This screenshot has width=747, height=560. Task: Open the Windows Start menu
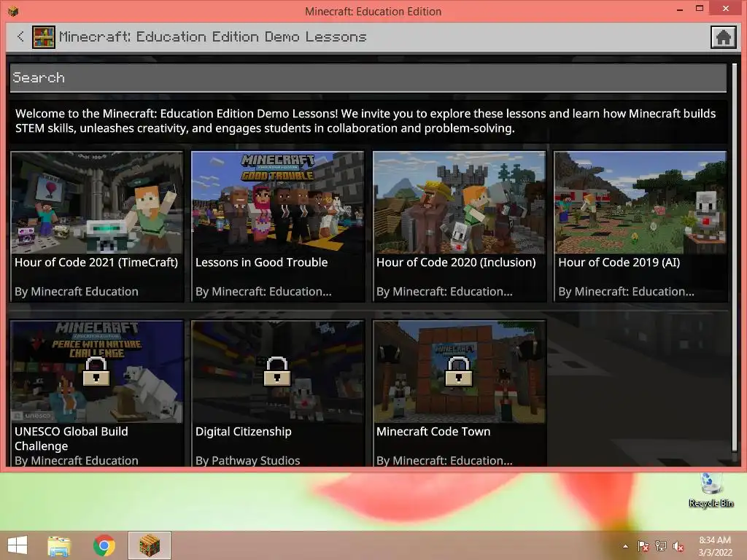18,545
